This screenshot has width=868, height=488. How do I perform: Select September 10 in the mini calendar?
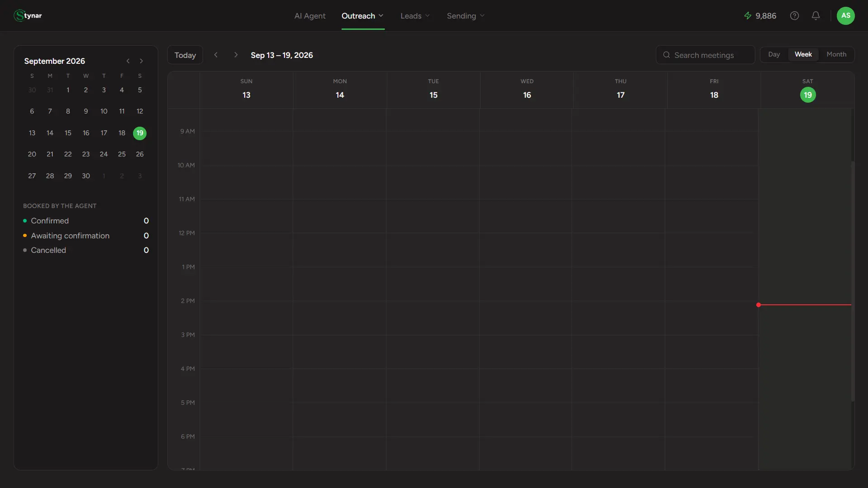(104, 111)
